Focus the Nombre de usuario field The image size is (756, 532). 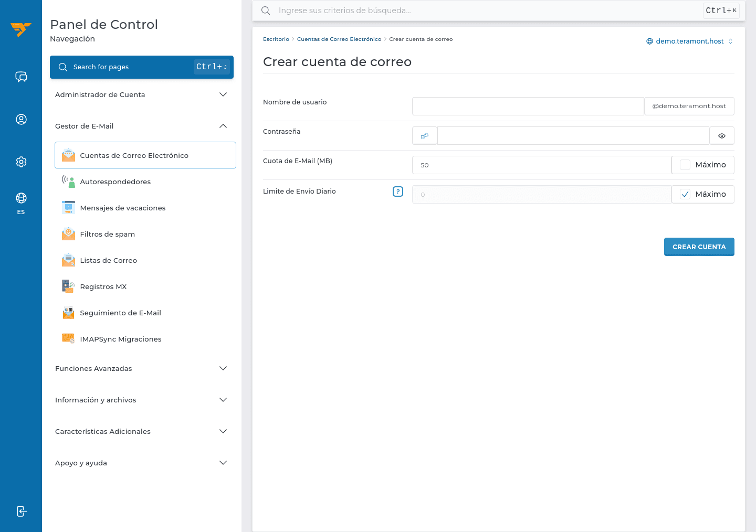pyautogui.click(x=528, y=106)
